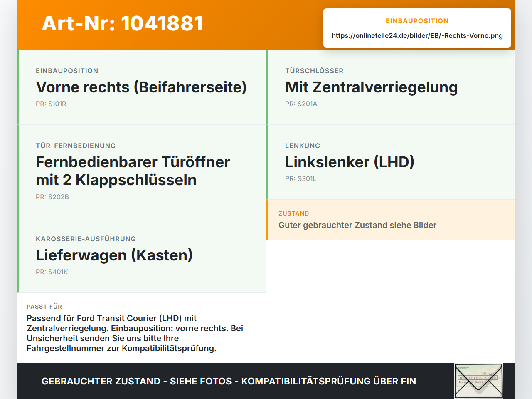Click the PR: S401K code
The height and width of the screenshot is (399, 532).
(x=52, y=272)
